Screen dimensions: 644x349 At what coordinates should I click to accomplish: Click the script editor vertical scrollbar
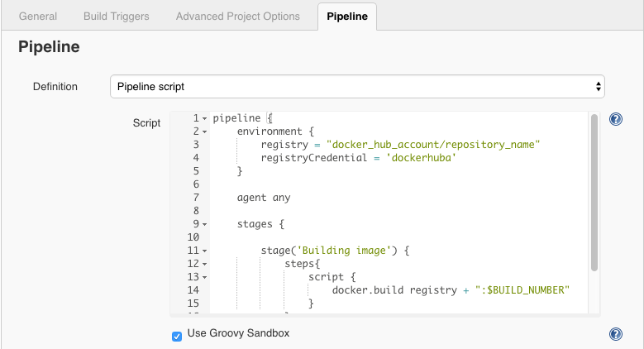[x=594, y=192]
